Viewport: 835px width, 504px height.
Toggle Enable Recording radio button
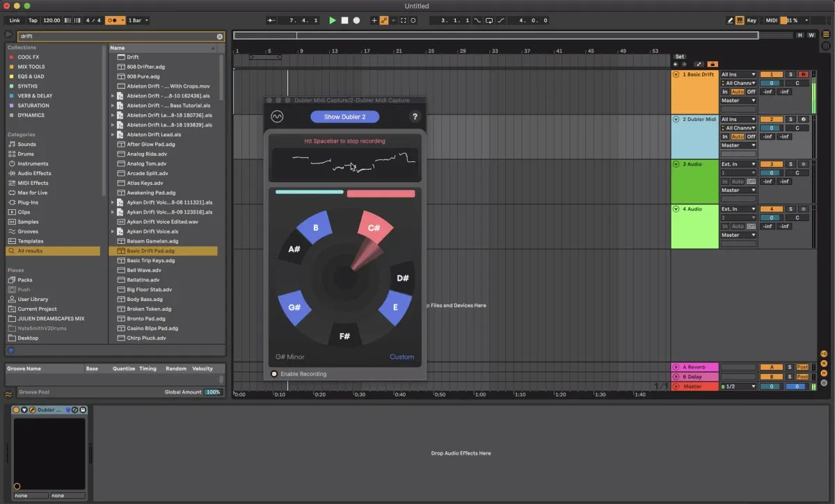[274, 374]
